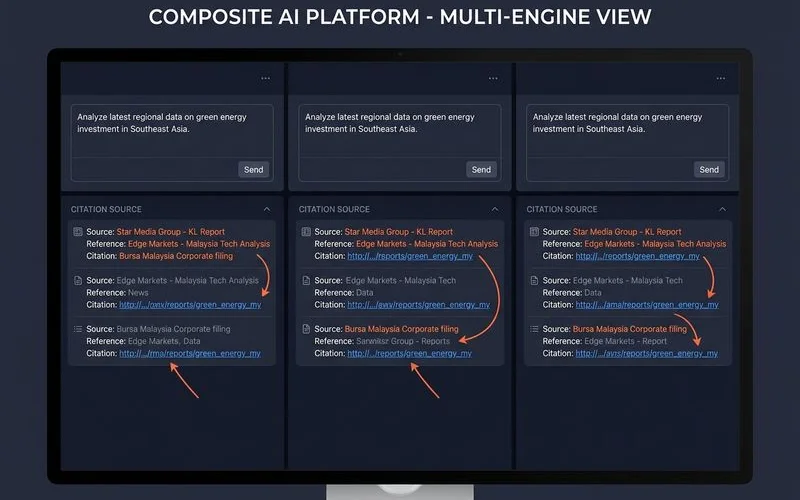The height and width of the screenshot is (500, 800).
Task: Open the left panel's /rma/reports/green_energy_my link
Action: [x=190, y=353]
